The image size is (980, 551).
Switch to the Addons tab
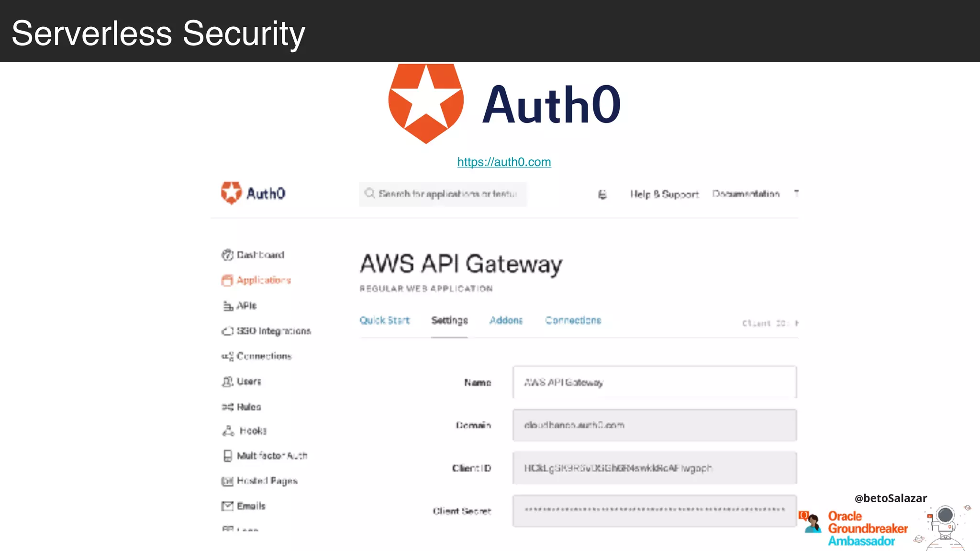[x=506, y=320]
